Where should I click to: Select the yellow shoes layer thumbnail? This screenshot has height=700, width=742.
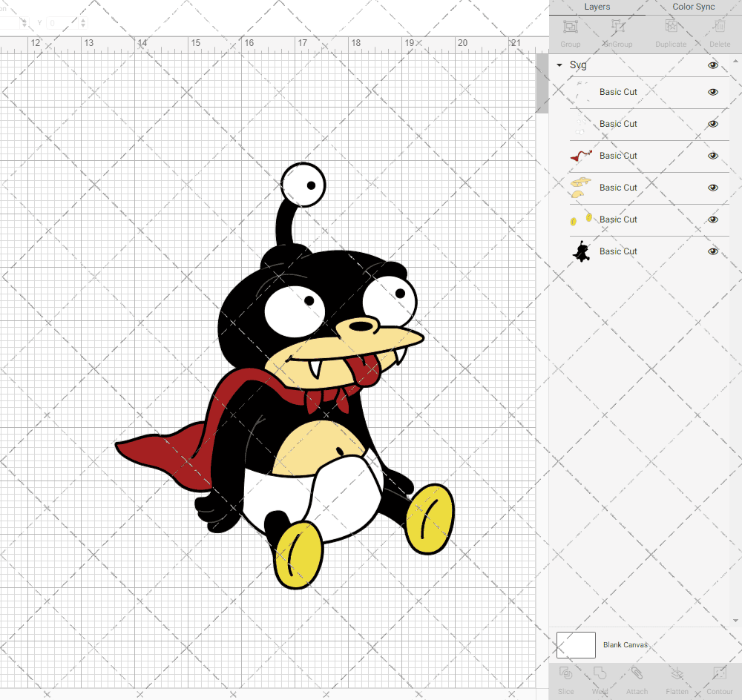pos(581,219)
